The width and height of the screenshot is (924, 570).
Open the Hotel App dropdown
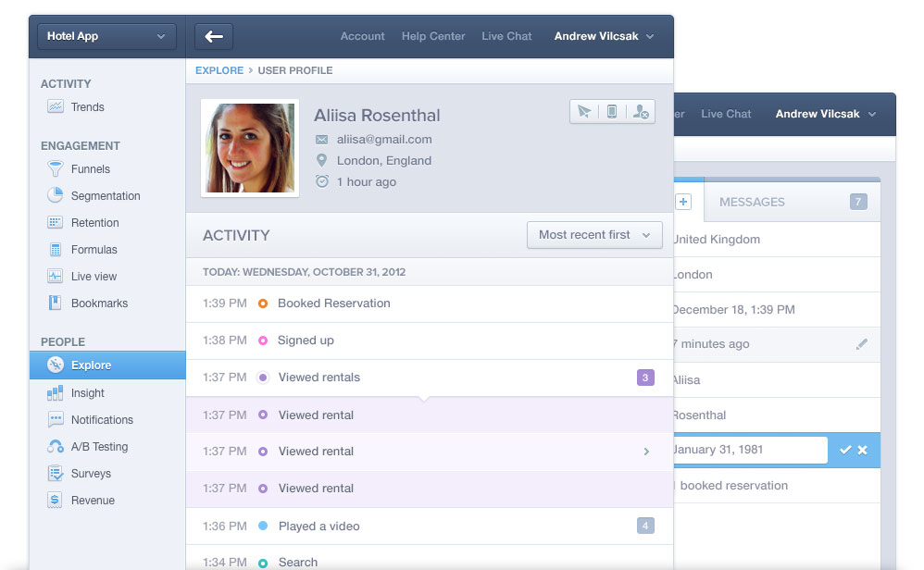(x=106, y=36)
